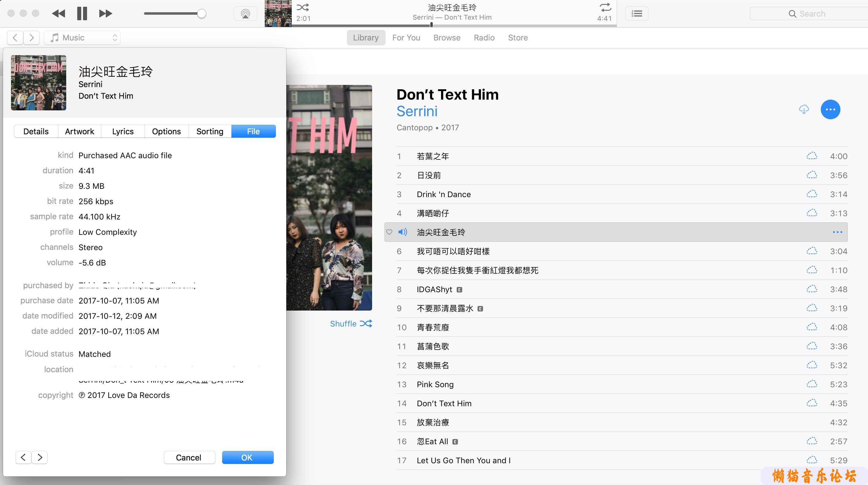The height and width of the screenshot is (485, 868).
Task: Toggle repeat in the now playing bar
Action: coord(605,7)
